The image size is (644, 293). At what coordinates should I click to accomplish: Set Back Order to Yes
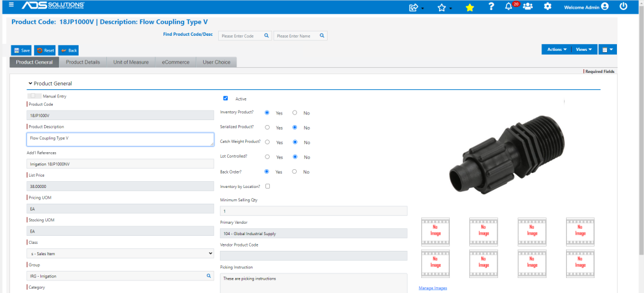(267, 172)
